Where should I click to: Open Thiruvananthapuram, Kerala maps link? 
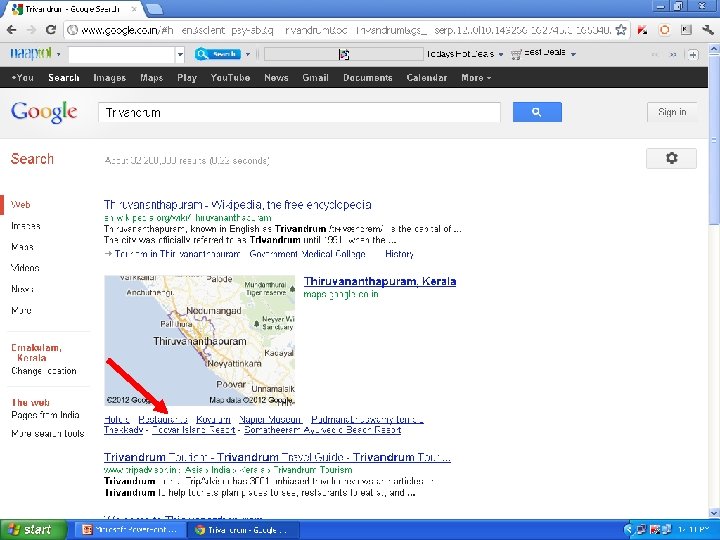click(380, 281)
